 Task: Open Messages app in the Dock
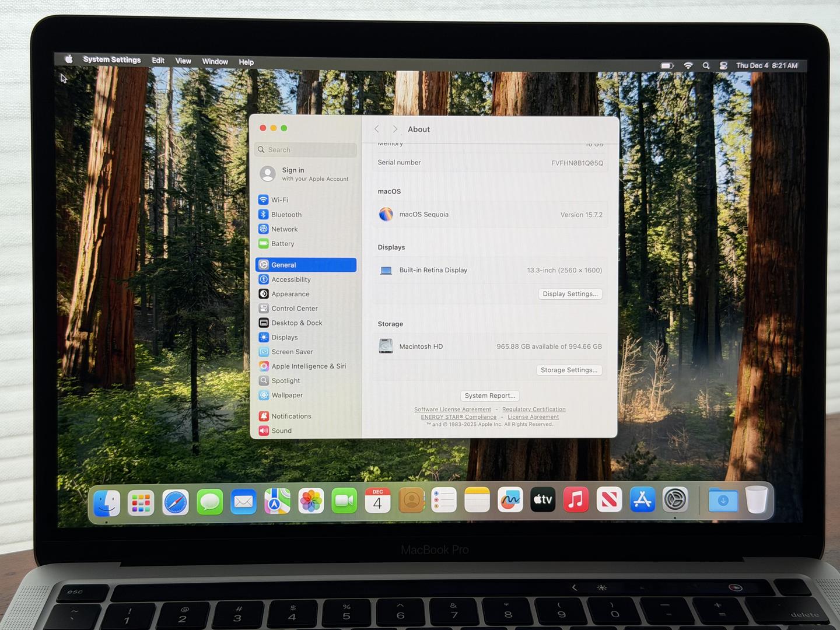[x=209, y=502]
